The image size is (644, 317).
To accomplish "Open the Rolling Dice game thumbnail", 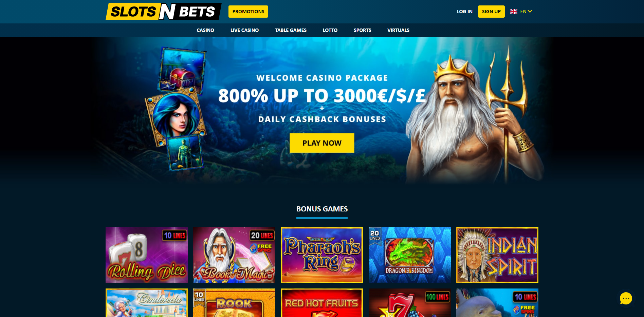I will click(x=147, y=255).
